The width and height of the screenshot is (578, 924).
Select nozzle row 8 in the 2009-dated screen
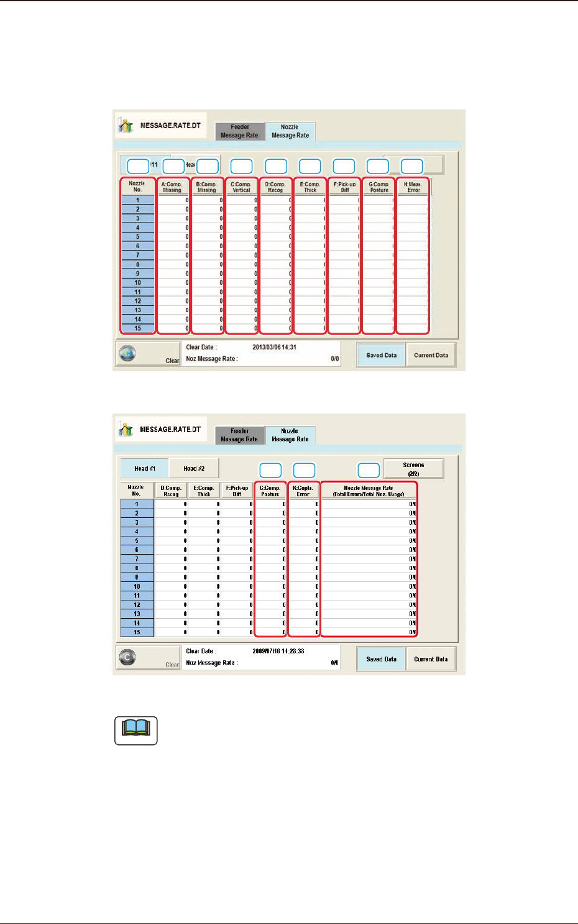(137, 568)
